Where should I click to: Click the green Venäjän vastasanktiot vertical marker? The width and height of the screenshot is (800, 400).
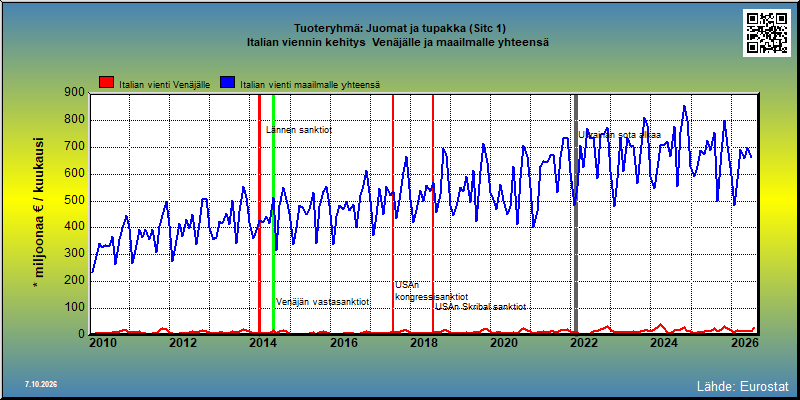tap(273, 214)
